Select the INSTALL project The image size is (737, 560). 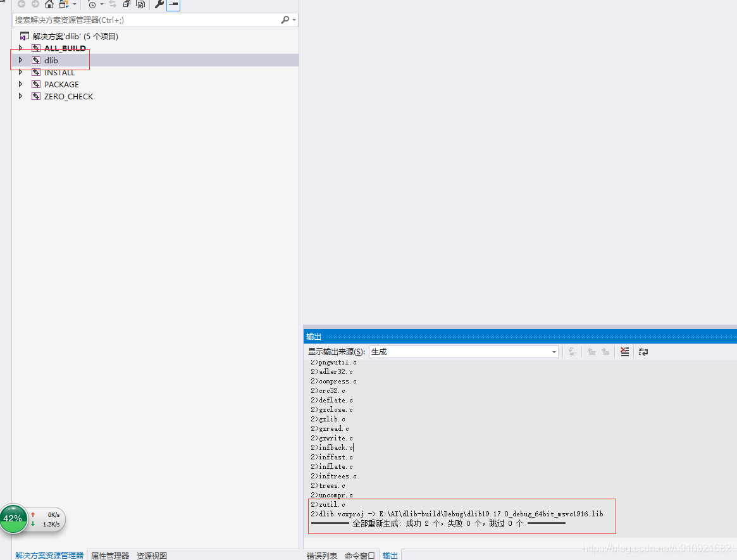click(x=59, y=72)
